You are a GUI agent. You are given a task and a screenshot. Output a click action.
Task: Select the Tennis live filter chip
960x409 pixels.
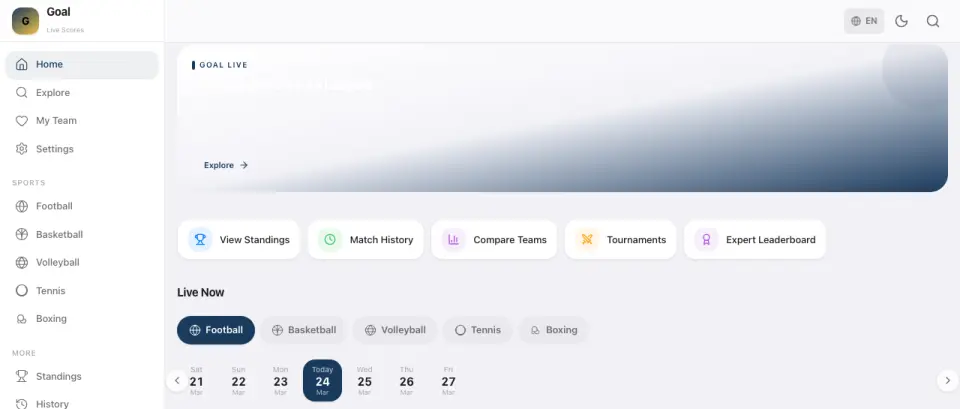click(478, 330)
